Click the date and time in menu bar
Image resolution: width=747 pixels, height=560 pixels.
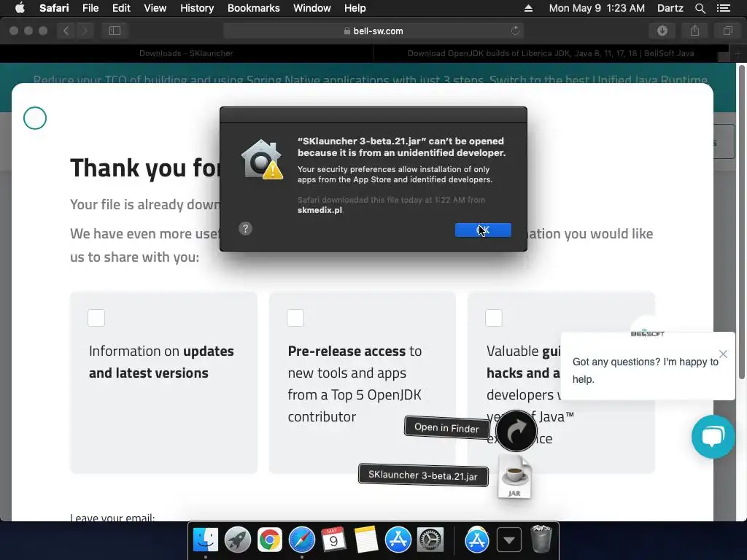(x=597, y=8)
